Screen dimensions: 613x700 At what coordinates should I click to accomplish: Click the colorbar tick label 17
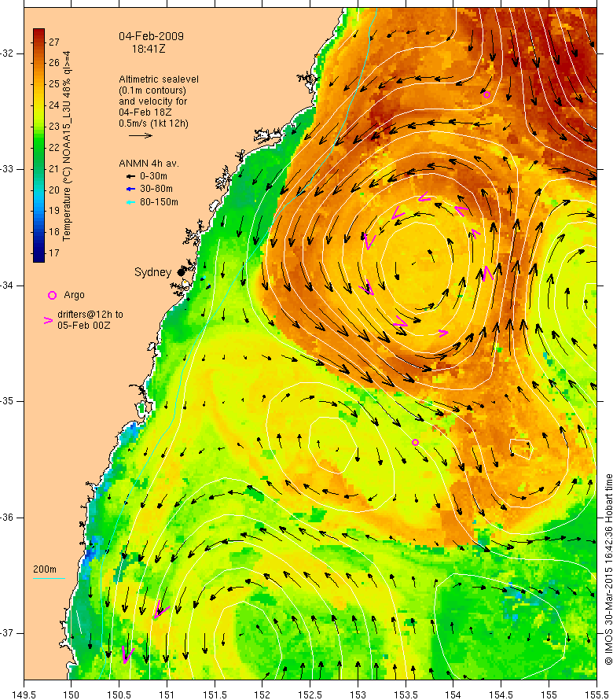click(54, 253)
